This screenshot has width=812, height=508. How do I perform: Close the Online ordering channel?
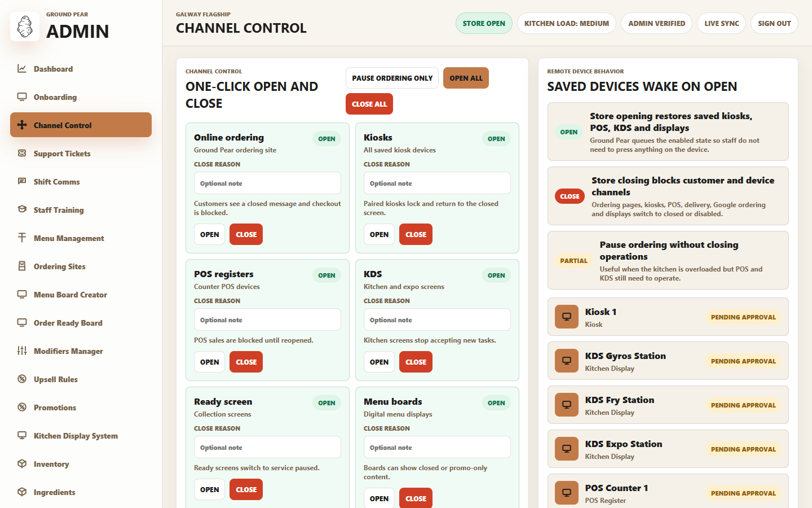coord(246,234)
